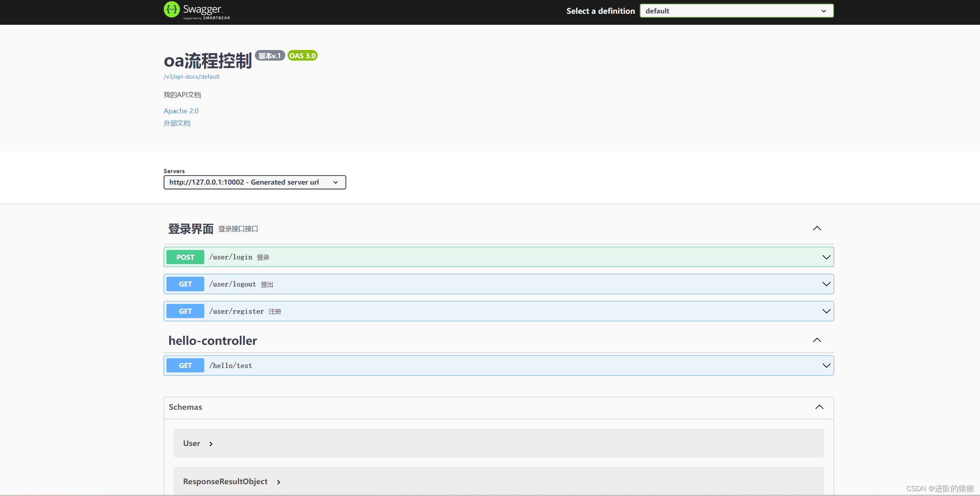Collapse the Schemas panel with its arrow

pyautogui.click(x=819, y=407)
